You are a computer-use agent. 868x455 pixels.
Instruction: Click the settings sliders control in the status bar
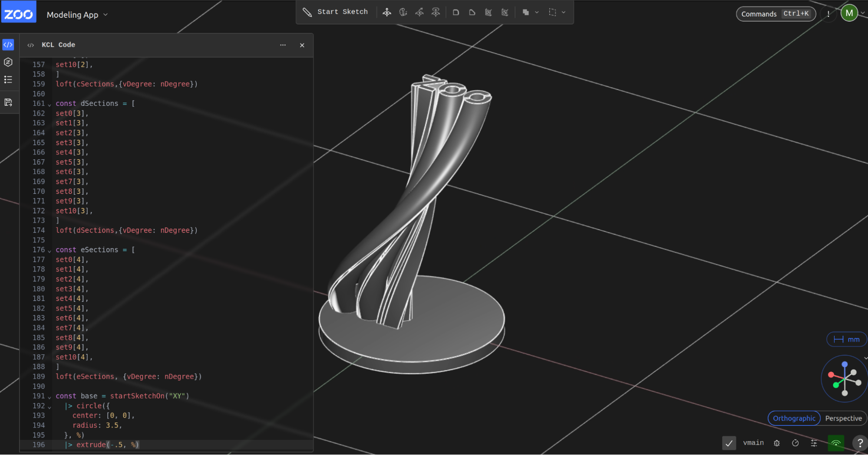pyautogui.click(x=814, y=443)
